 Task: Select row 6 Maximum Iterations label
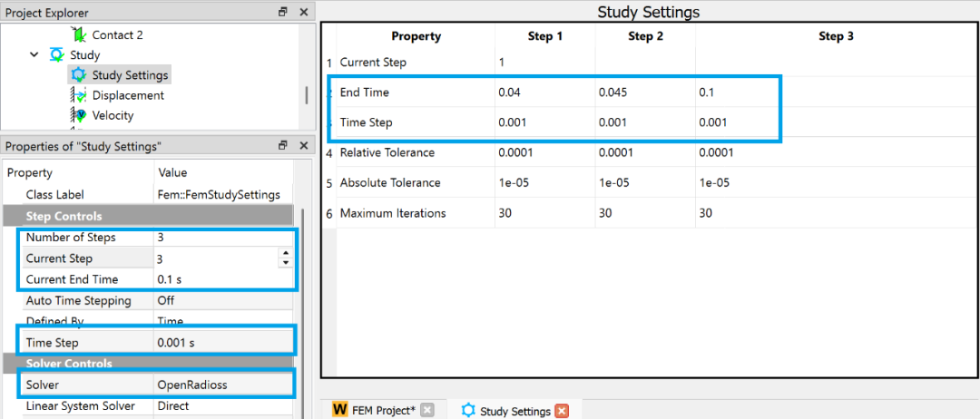tap(393, 213)
